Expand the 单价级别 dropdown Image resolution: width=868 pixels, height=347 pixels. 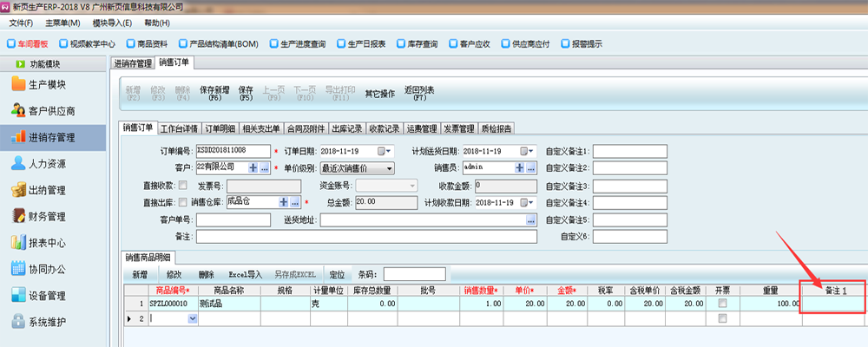[x=389, y=167]
